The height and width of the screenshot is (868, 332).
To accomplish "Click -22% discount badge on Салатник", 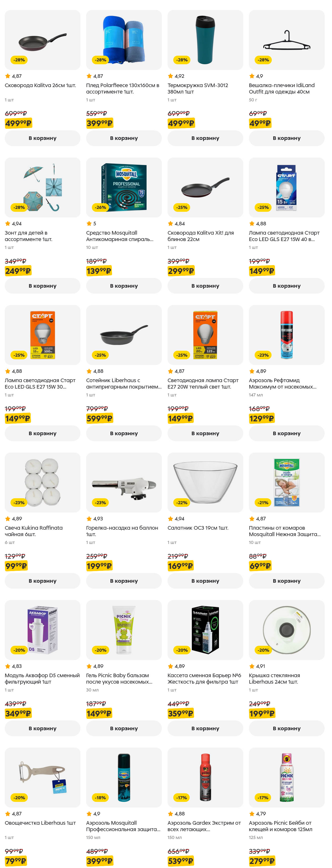I will 182,502.
